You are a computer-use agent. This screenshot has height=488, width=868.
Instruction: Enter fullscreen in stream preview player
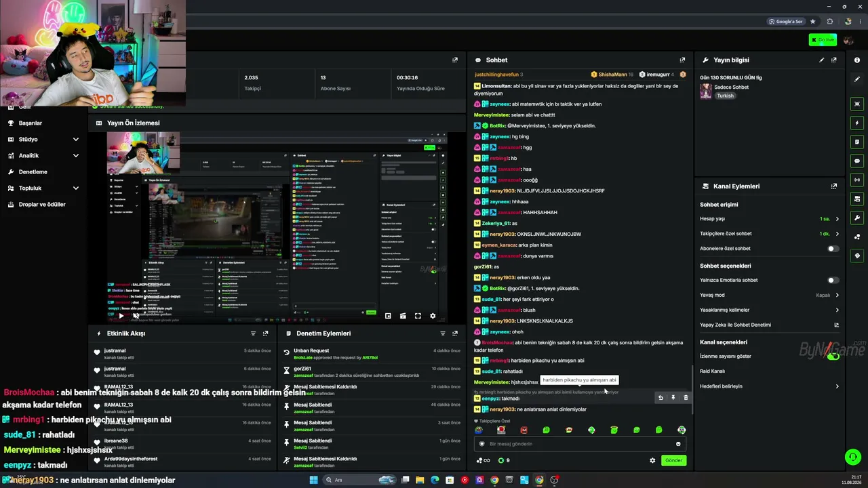418,316
